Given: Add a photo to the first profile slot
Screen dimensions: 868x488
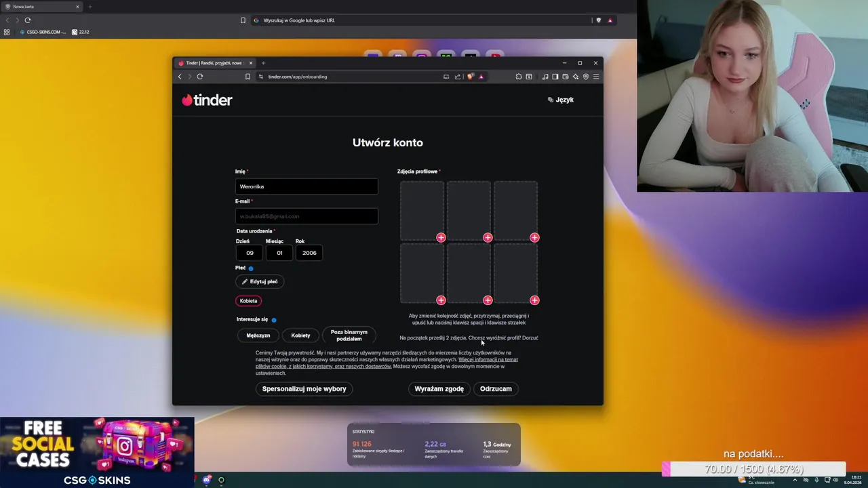Looking at the screenshot, I should (441, 237).
